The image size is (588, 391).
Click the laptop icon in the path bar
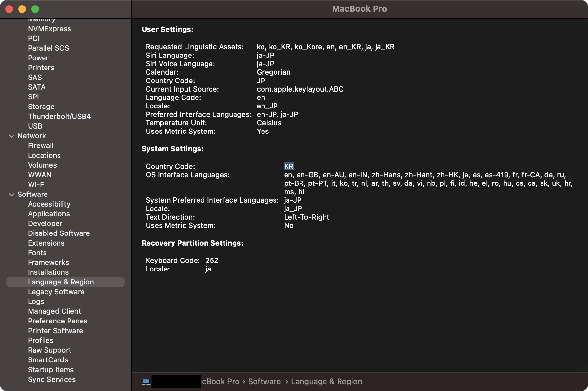pos(146,382)
